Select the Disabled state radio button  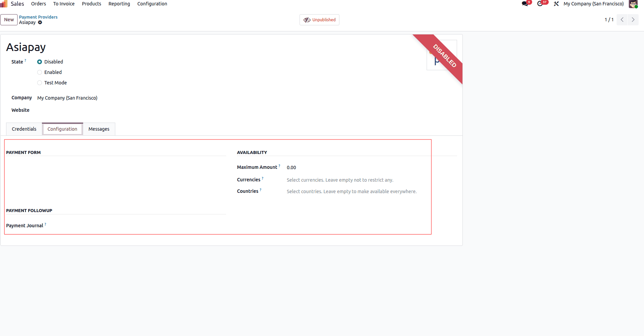(40, 61)
